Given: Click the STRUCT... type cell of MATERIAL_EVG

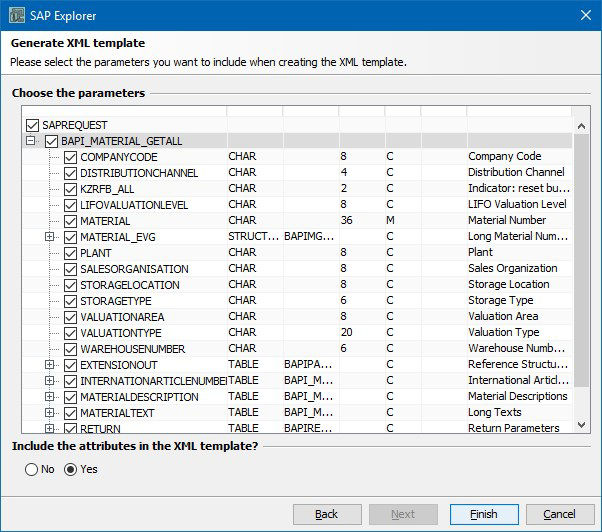Looking at the screenshot, I should coord(253,236).
